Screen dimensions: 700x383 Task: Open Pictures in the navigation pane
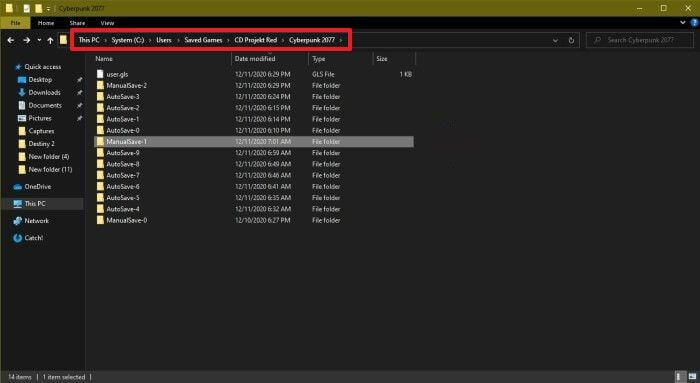click(x=40, y=118)
